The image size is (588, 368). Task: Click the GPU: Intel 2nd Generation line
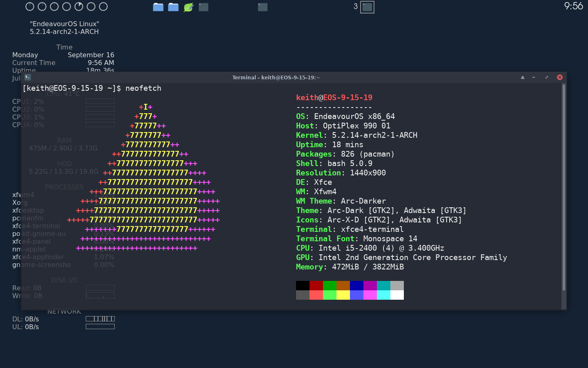pyautogui.click(x=401, y=258)
